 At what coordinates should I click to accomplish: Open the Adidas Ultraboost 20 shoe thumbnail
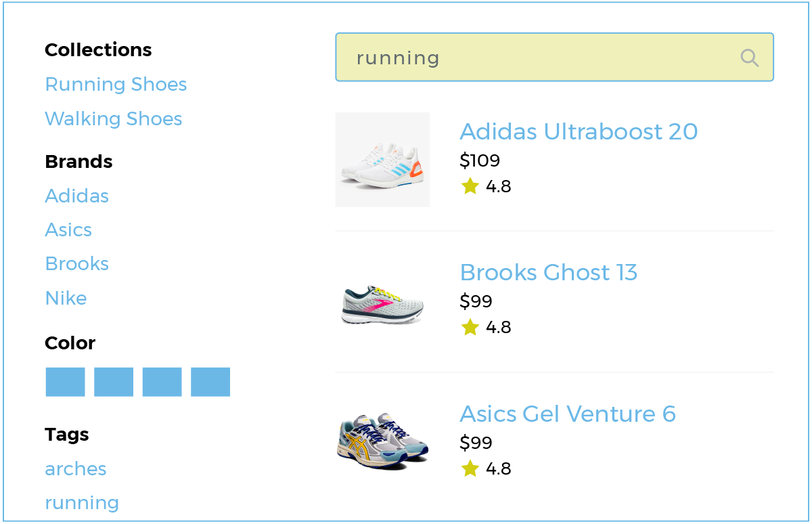tap(382, 160)
